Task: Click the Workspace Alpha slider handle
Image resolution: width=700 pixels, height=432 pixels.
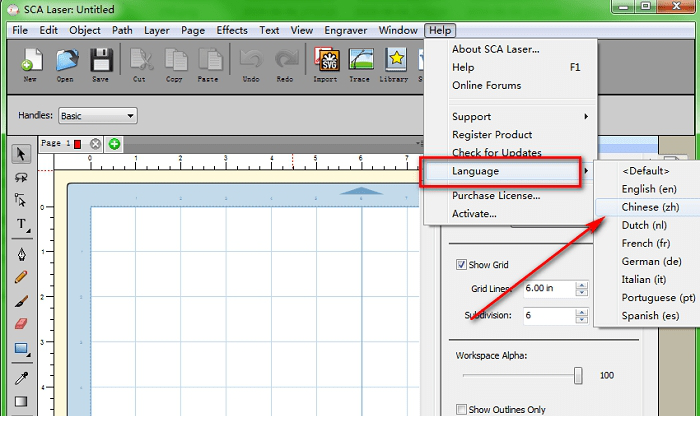Action: point(578,375)
